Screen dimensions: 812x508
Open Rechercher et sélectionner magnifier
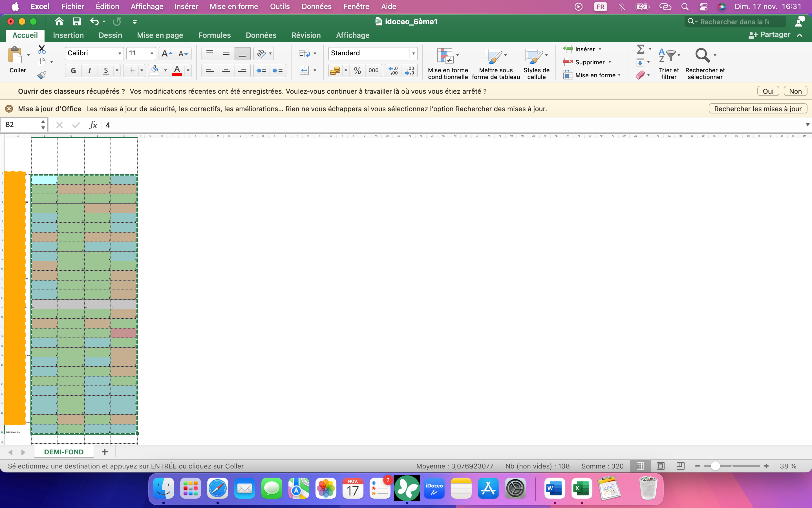(x=705, y=63)
